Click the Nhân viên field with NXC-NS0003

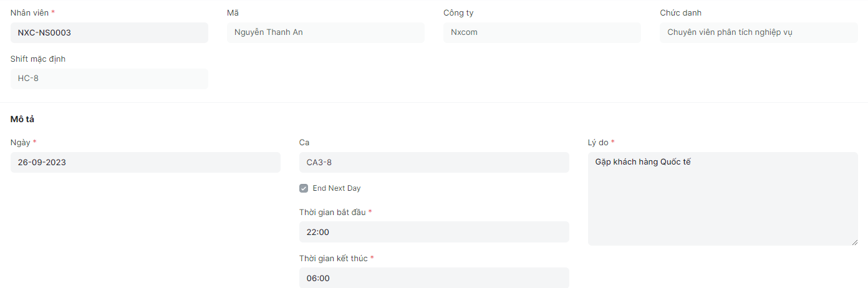pos(109,32)
